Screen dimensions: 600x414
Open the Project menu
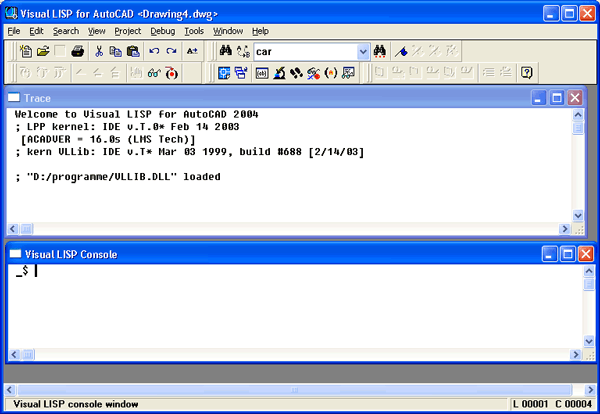point(127,31)
